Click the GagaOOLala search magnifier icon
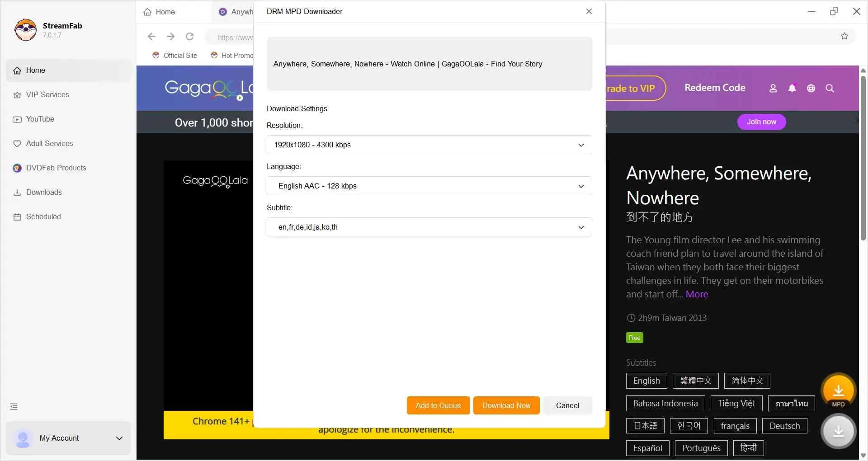Image resolution: width=868 pixels, height=461 pixels. point(830,89)
